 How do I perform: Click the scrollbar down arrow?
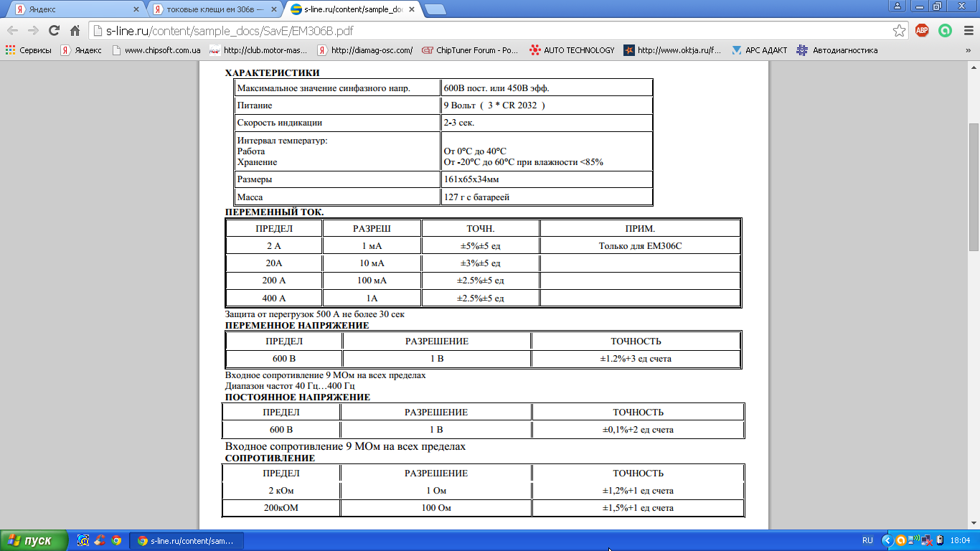point(974,524)
